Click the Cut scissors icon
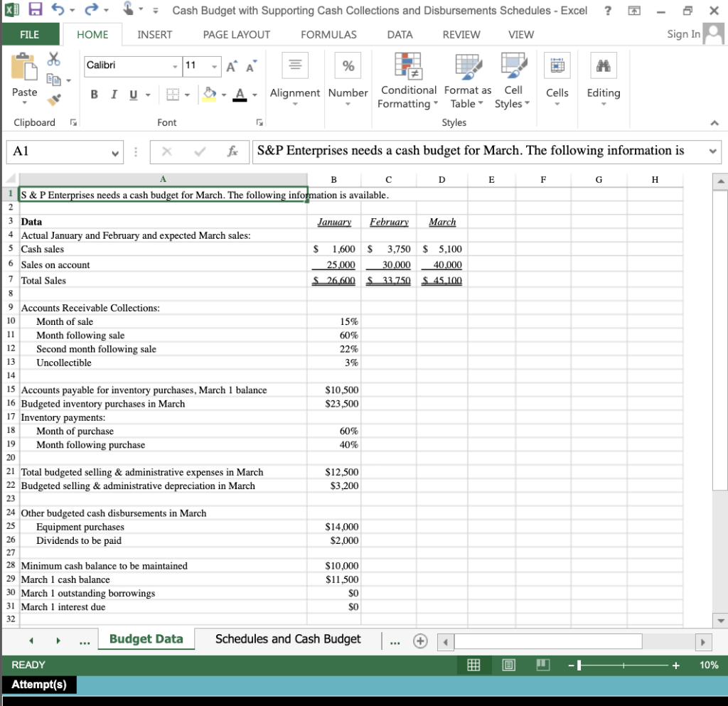This screenshot has height=706, width=728. click(54, 59)
